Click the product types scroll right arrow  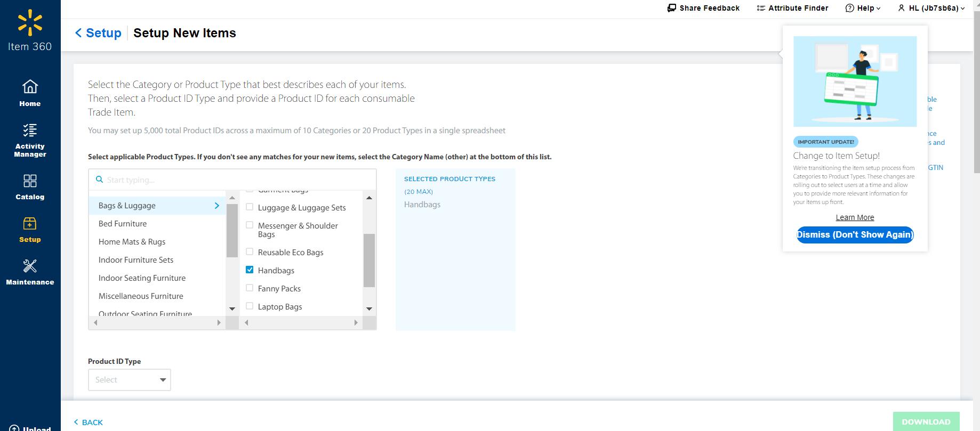(x=356, y=322)
